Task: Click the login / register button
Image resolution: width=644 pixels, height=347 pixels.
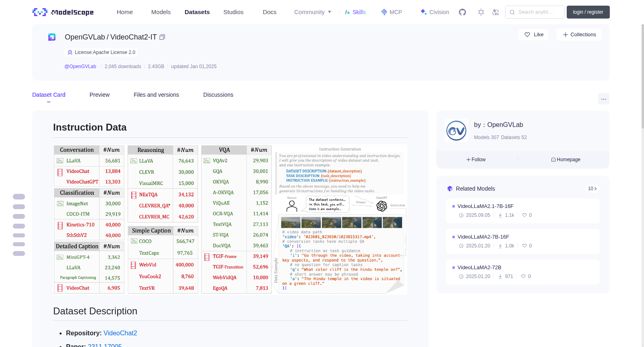Action: click(588, 12)
